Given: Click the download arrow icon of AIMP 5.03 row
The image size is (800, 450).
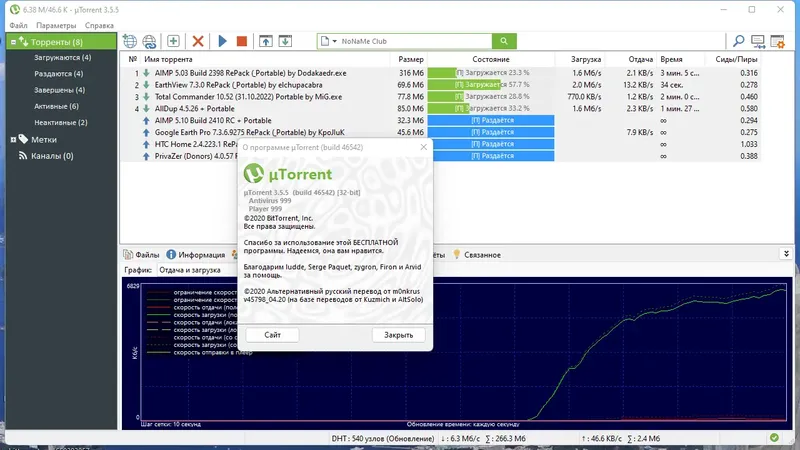Looking at the screenshot, I should point(146,73).
